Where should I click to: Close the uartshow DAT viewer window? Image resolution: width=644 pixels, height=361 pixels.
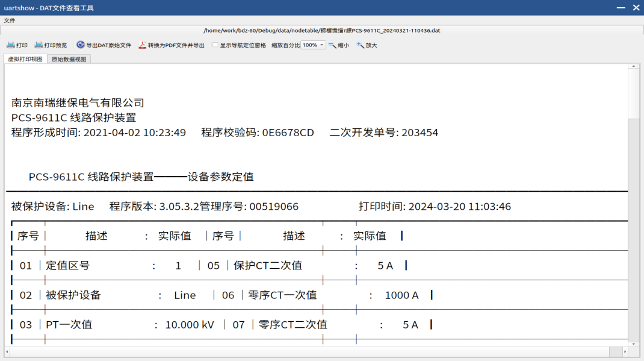click(636, 8)
